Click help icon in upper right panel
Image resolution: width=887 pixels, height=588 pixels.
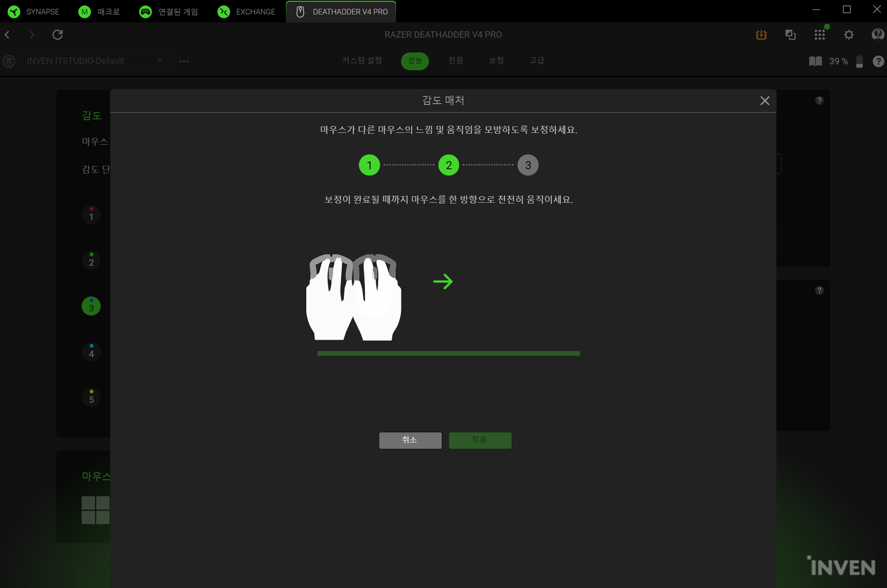tap(819, 101)
